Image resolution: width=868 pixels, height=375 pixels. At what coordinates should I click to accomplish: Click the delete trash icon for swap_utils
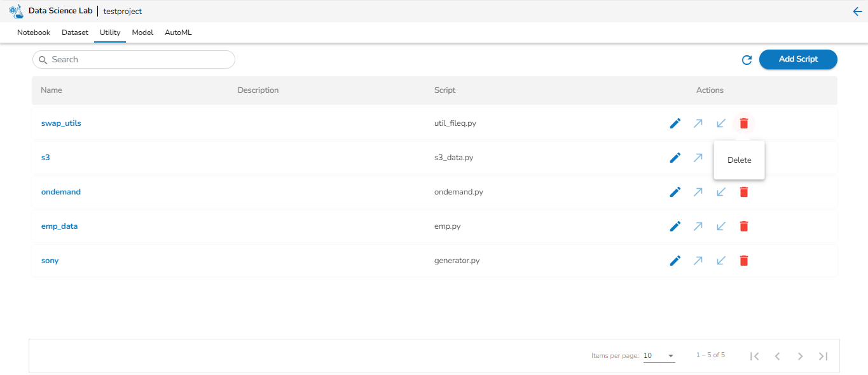744,123
